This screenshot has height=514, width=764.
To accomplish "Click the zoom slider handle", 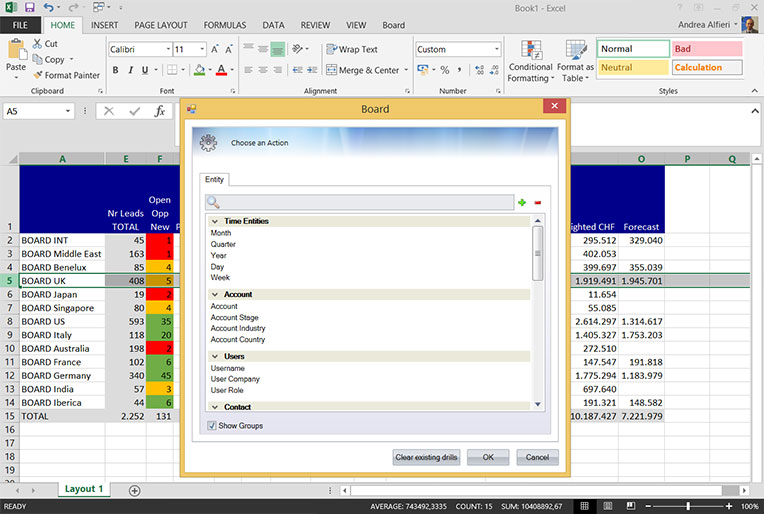I will [688, 506].
